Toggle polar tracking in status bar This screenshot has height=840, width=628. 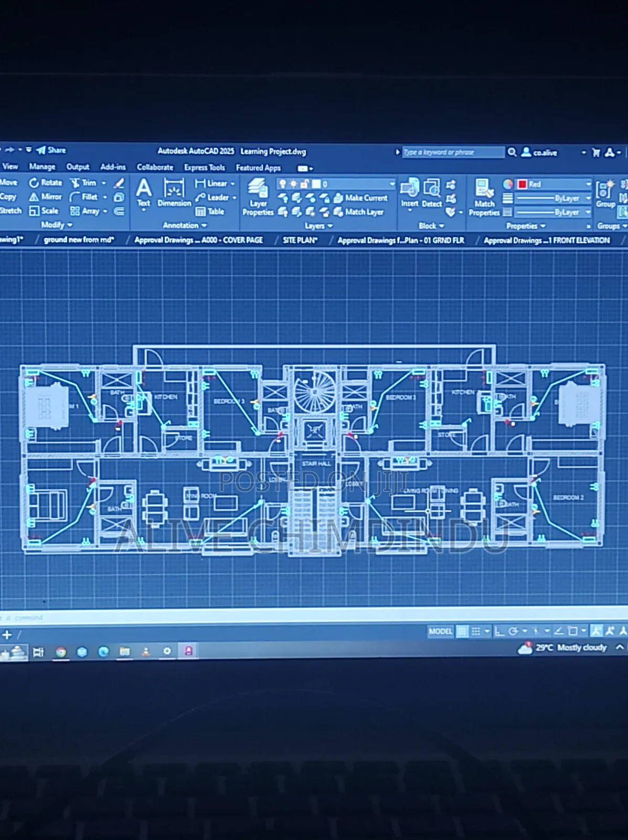click(x=513, y=631)
